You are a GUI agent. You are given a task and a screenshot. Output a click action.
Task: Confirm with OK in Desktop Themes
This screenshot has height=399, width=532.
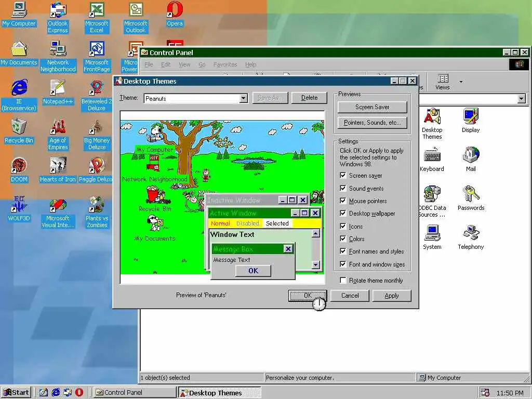click(308, 296)
